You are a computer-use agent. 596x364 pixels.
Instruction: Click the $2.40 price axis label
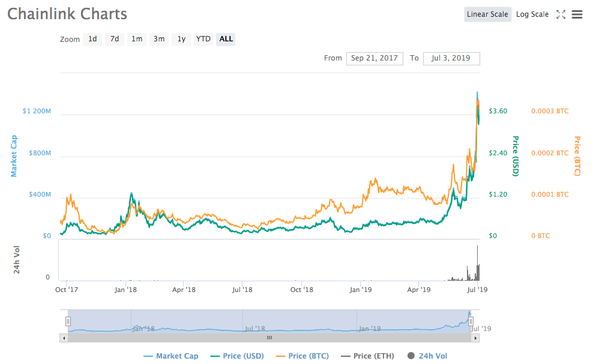point(498,153)
